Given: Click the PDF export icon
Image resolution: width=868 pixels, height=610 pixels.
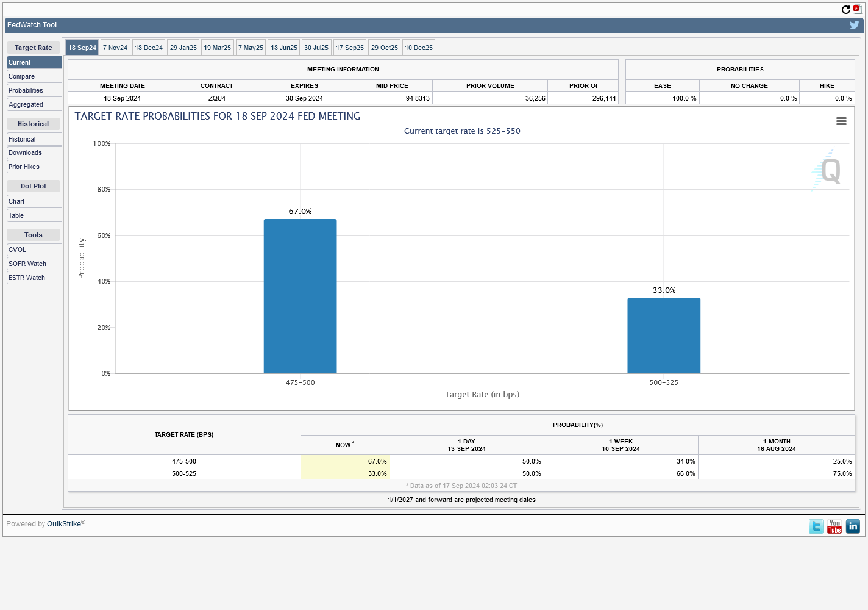Looking at the screenshot, I should point(857,9).
